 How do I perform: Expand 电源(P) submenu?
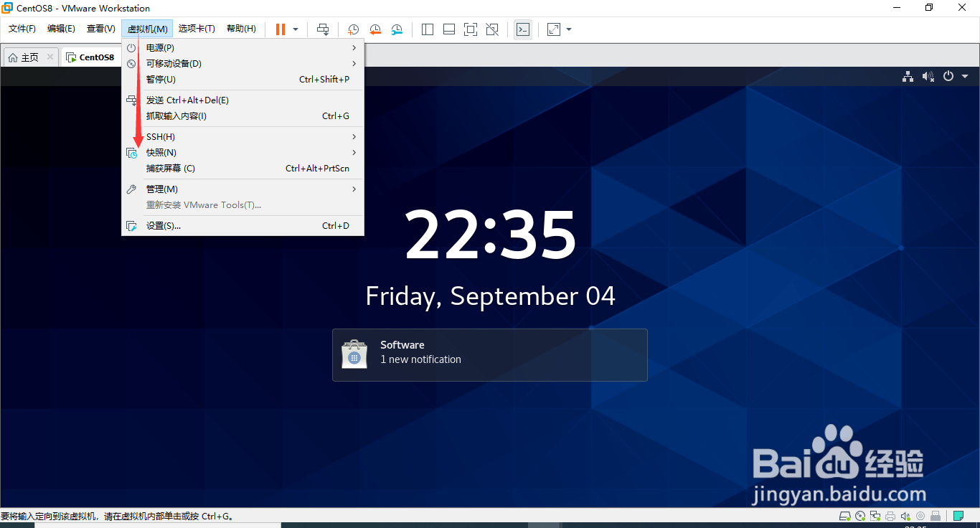pyautogui.click(x=243, y=47)
